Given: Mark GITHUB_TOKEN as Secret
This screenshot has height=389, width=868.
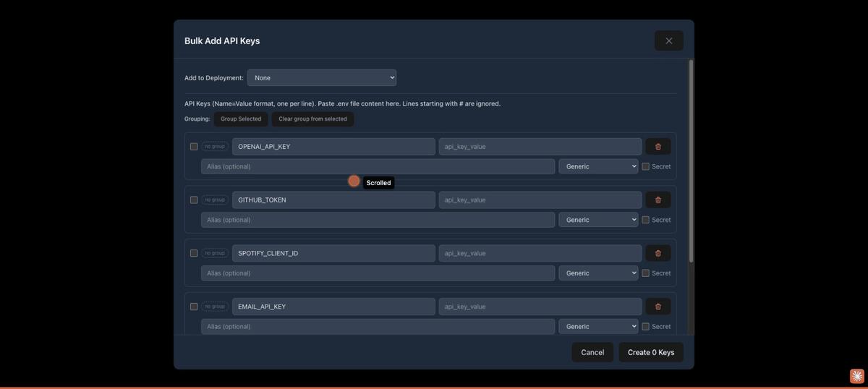Looking at the screenshot, I should (x=646, y=220).
